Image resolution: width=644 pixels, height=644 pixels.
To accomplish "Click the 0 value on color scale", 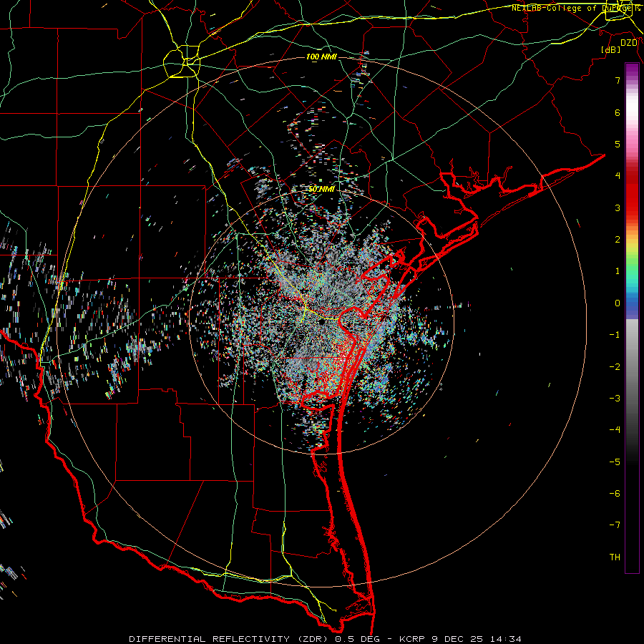I will click(x=618, y=303).
